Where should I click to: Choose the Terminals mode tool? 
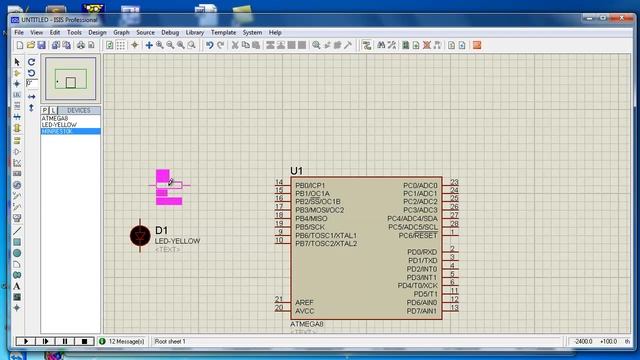point(17,141)
